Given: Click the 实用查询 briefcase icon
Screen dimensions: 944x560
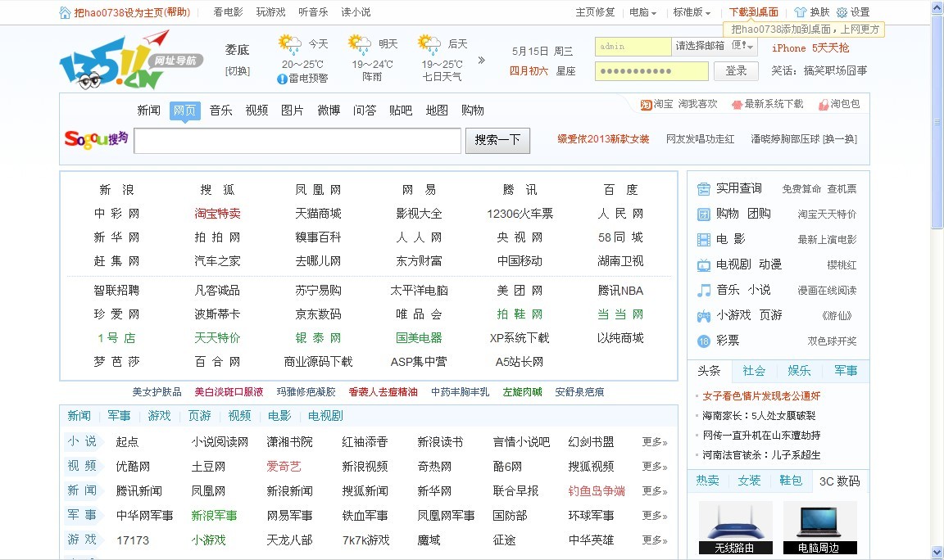Looking at the screenshot, I should 704,188.
